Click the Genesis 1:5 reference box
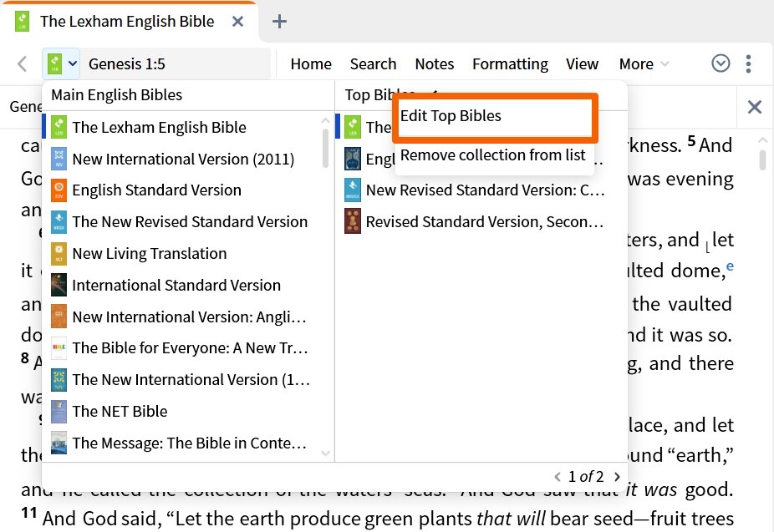This screenshot has height=532, width=774. point(176,63)
